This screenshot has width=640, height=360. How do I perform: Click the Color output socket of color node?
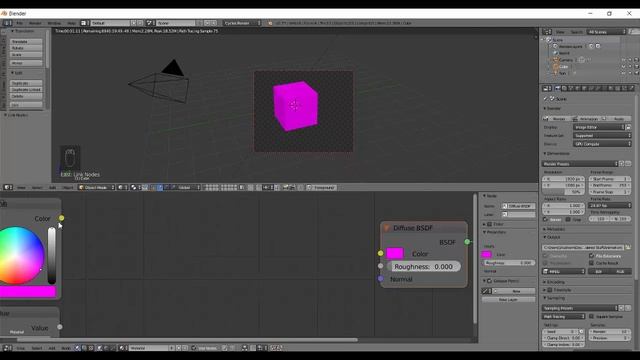61,218
